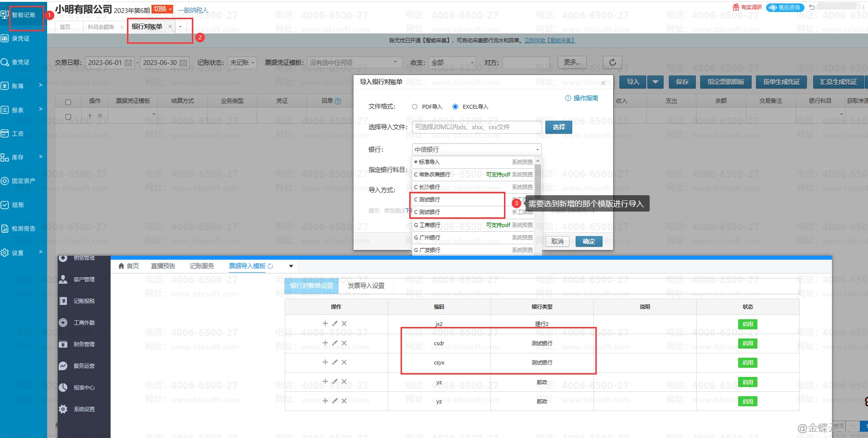This screenshot has height=438, width=868.
Task: Click the 确定 button in import dialog
Action: [x=589, y=241]
